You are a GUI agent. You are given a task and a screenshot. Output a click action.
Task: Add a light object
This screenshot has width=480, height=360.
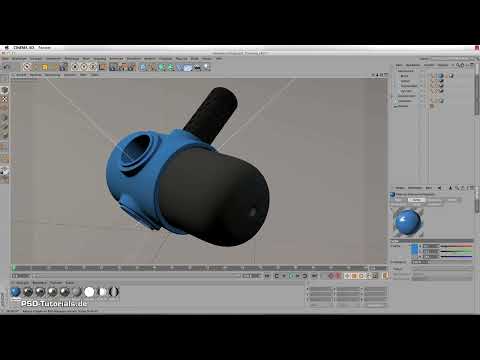pos(207,67)
